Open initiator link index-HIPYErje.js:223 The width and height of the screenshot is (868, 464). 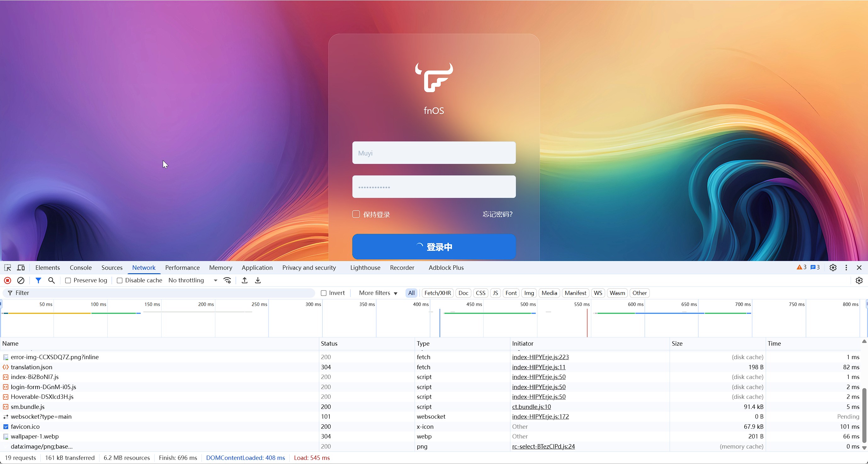pyautogui.click(x=541, y=357)
